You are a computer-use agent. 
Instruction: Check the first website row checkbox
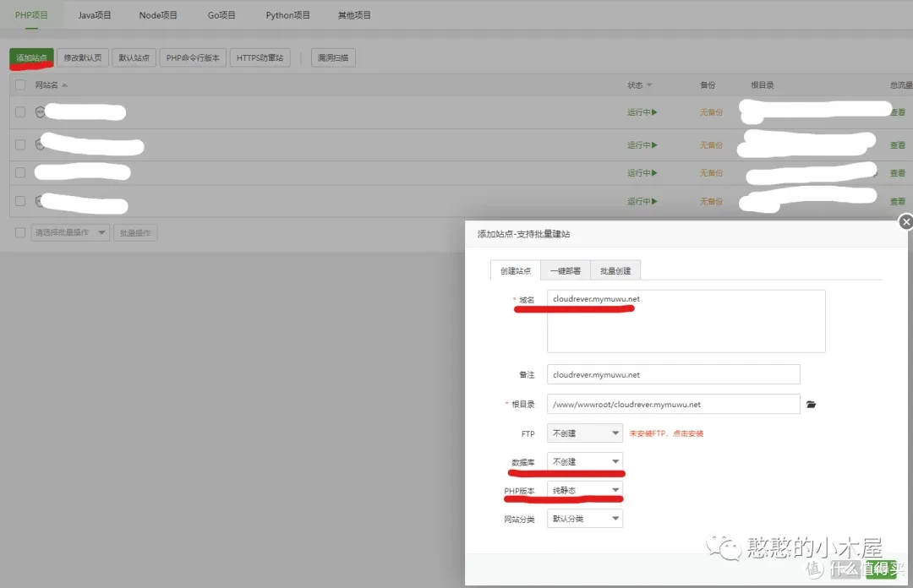pyautogui.click(x=20, y=112)
